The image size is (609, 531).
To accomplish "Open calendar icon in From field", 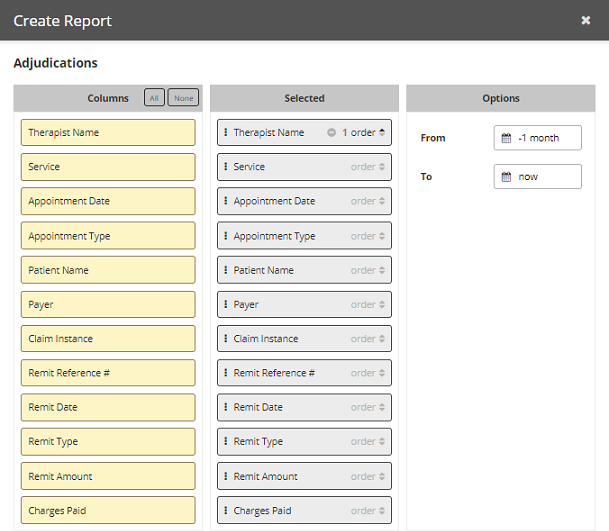I will pos(506,138).
